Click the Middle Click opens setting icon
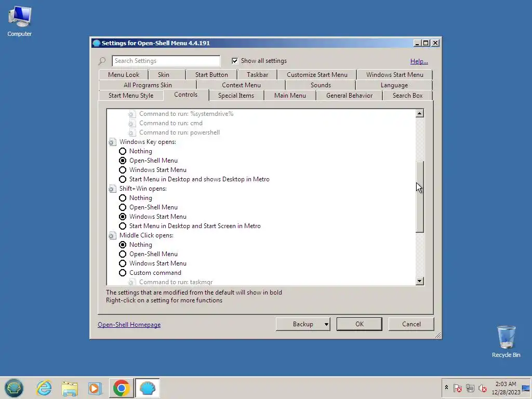 112,235
